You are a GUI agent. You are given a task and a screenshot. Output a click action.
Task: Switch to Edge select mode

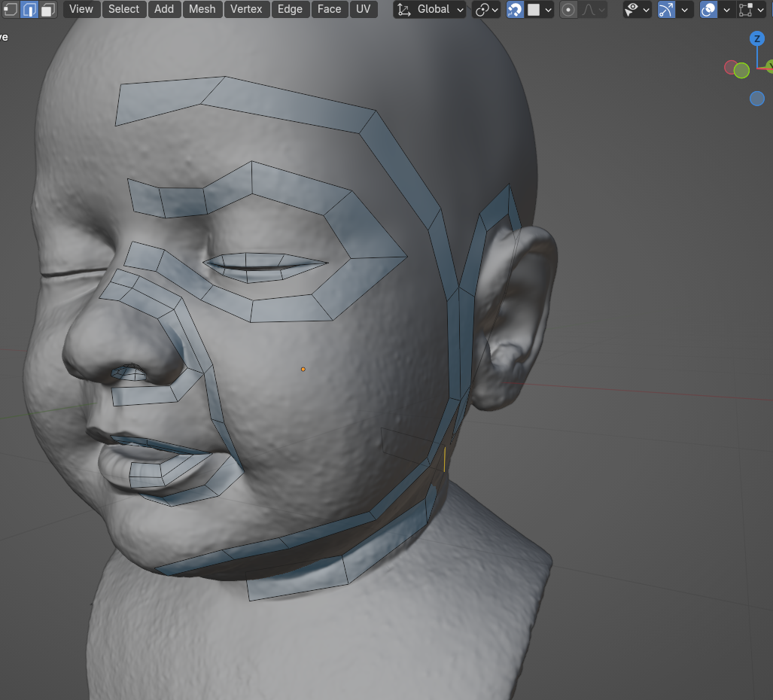tap(29, 10)
